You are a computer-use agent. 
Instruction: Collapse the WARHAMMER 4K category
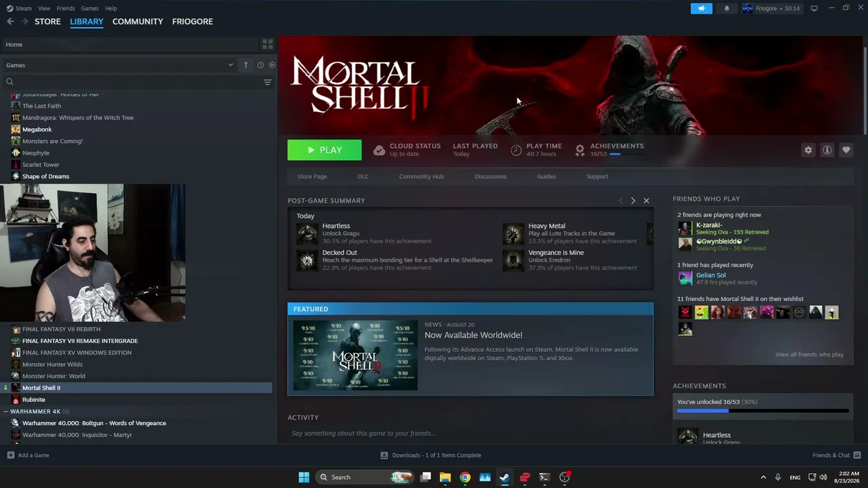point(5,411)
